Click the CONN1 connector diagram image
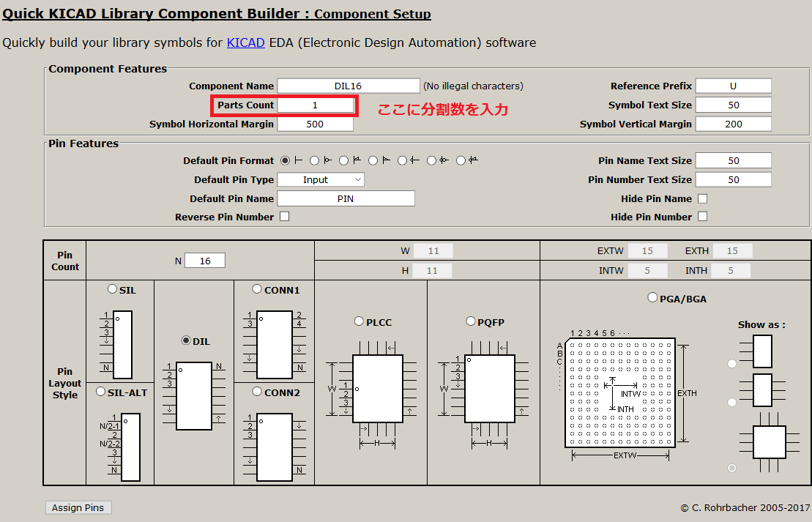The height and width of the screenshot is (522, 812). click(x=275, y=345)
